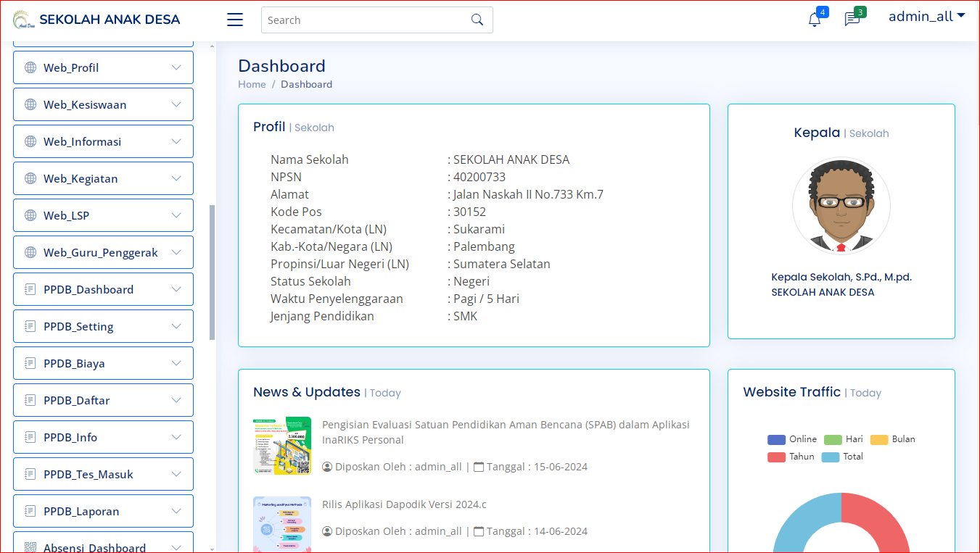This screenshot has width=980, height=553.
Task: Click the globe icon beside Web_Kegiatan
Action: click(x=30, y=178)
